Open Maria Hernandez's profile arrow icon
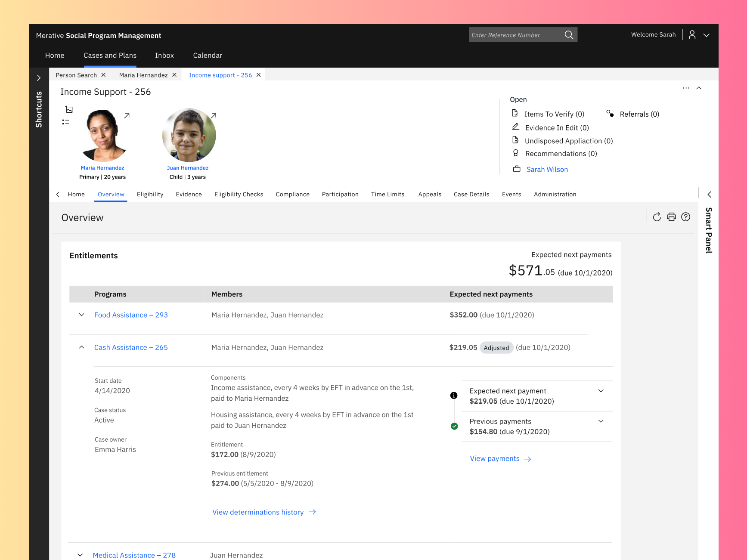747x560 pixels. [127, 116]
